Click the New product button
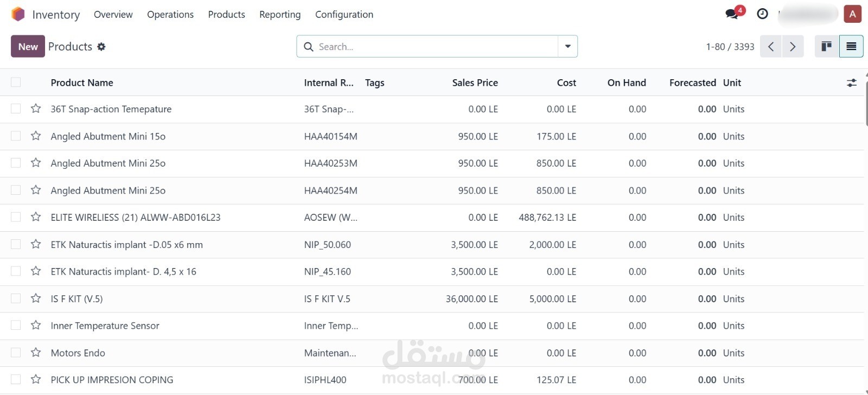Image resolution: width=868 pixels, height=395 pixels. (x=28, y=47)
